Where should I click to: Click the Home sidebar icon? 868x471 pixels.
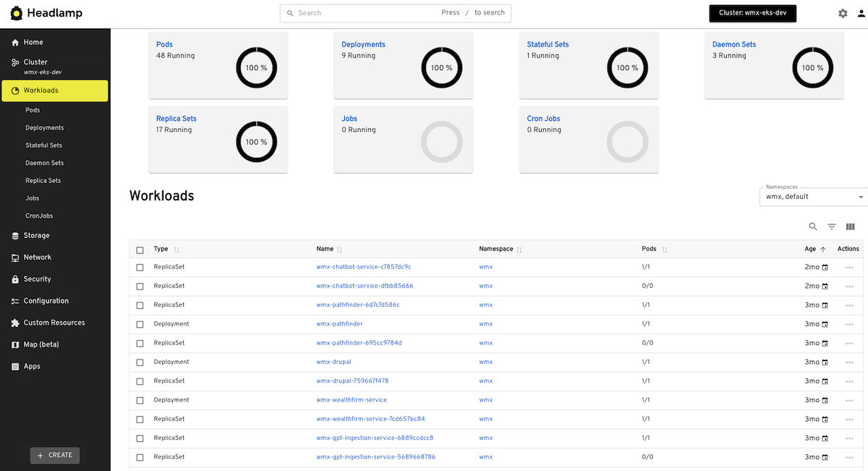click(15, 43)
